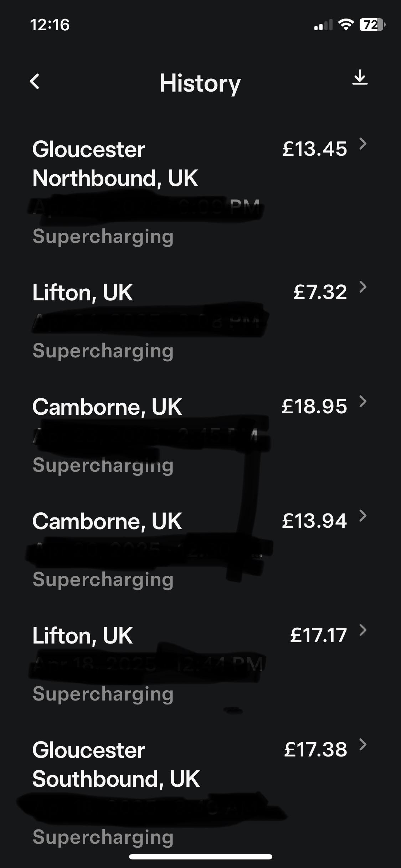401x868 pixels.
Task: Open chevron beside £17.38 charge
Action: [363, 745]
